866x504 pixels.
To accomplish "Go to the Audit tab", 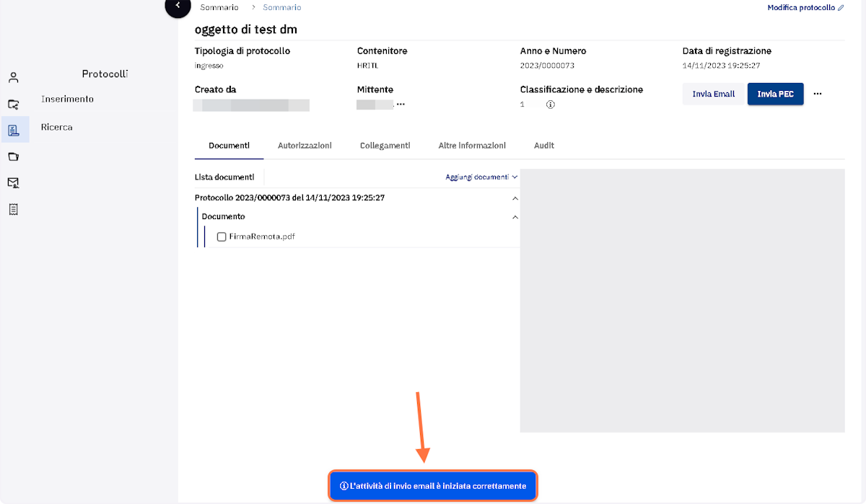I will pyautogui.click(x=544, y=146).
